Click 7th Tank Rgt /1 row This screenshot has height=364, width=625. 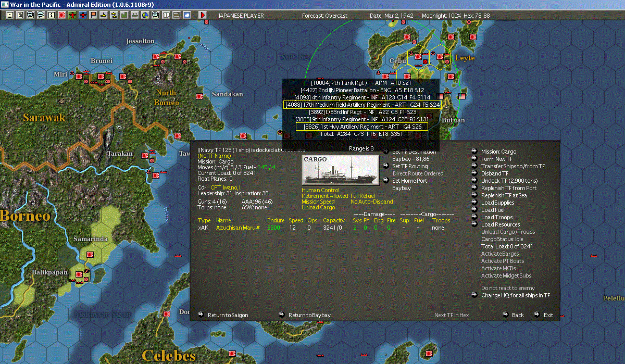[361, 83]
